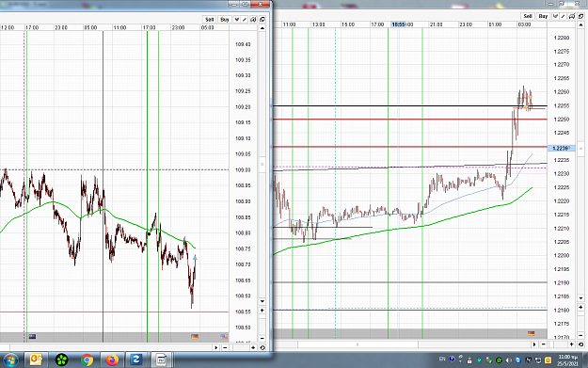Click Buy in the right chart window

click(x=543, y=16)
